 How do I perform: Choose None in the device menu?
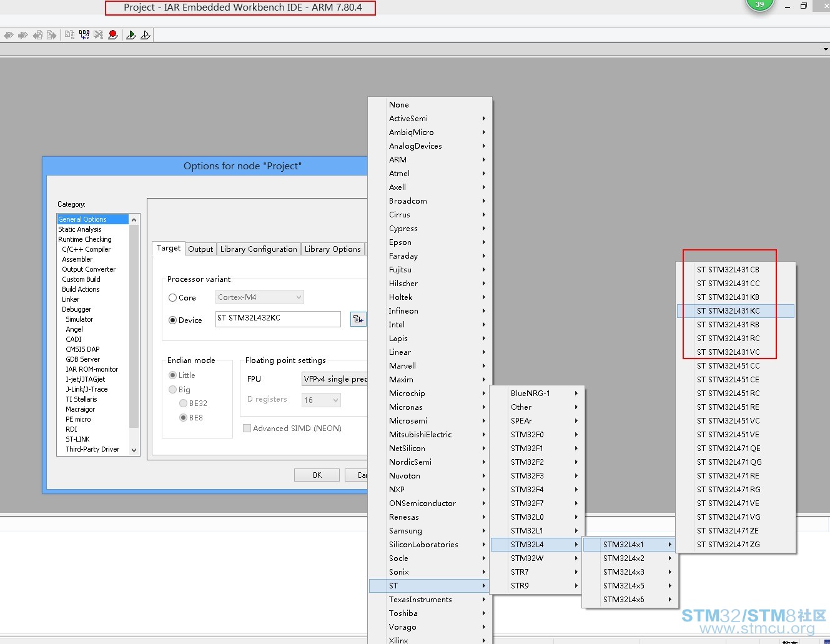[x=430, y=105]
